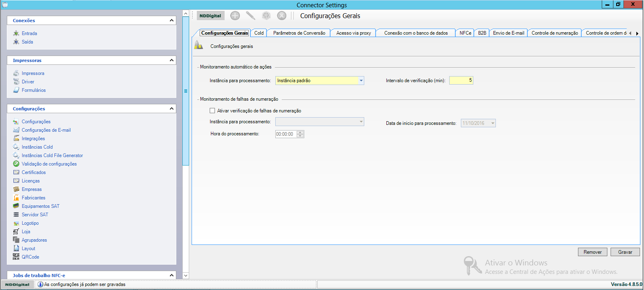Collapse the Impressoras panel section
Viewport: 644px width, 290px height.
tap(171, 60)
